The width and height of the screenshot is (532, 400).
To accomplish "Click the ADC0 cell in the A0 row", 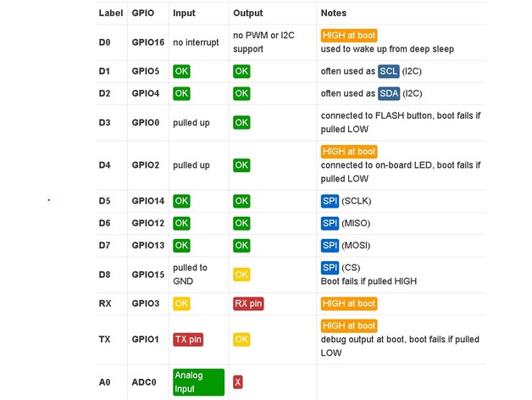I will tap(145, 382).
